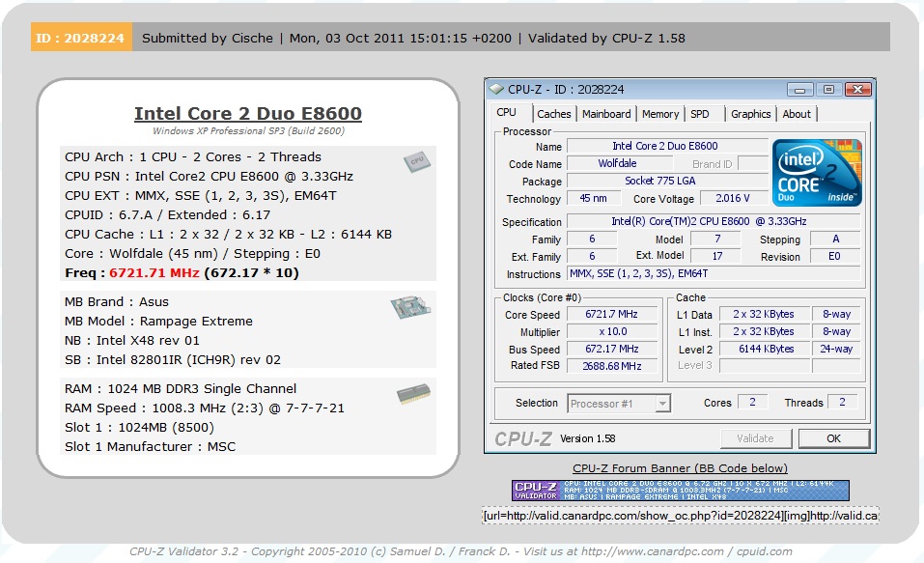Click the Technology value 45 nm
924x563 pixels.
click(594, 198)
